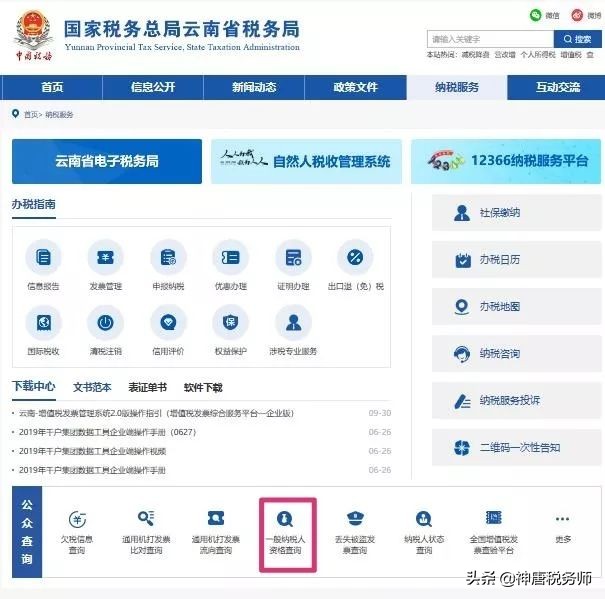Select the 办税指南 section tab

[x=34, y=205]
